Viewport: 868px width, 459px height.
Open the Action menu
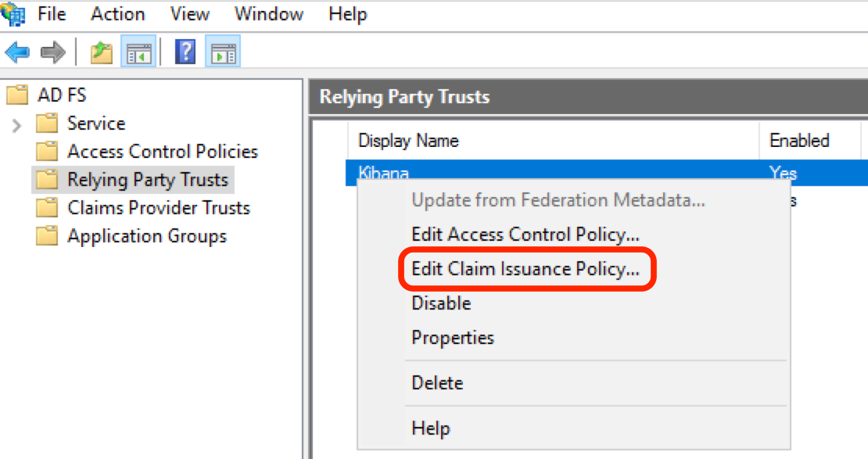pos(117,13)
